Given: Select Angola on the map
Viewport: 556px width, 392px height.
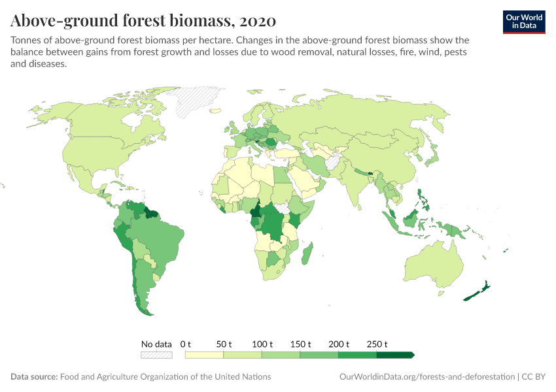Looking at the screenshot, I should click(x=264, y=241).
